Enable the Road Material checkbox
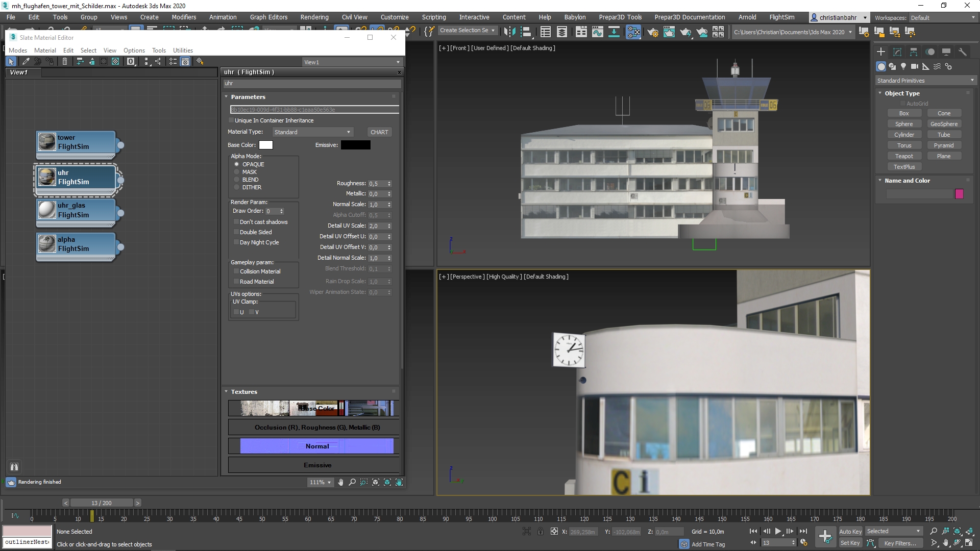This screenshot has height=551, width=980. point(236,282)
